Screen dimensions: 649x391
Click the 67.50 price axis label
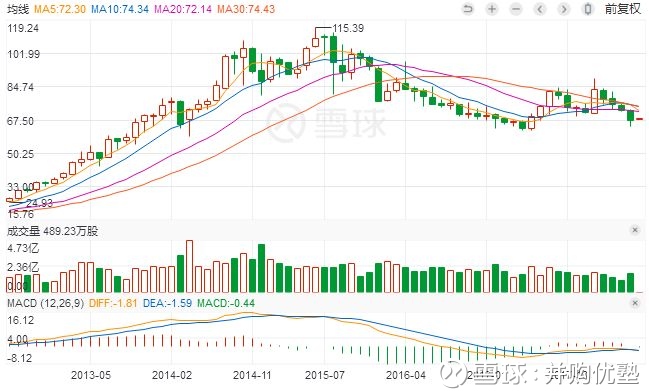pyautogui.click(x=21, y=121)
